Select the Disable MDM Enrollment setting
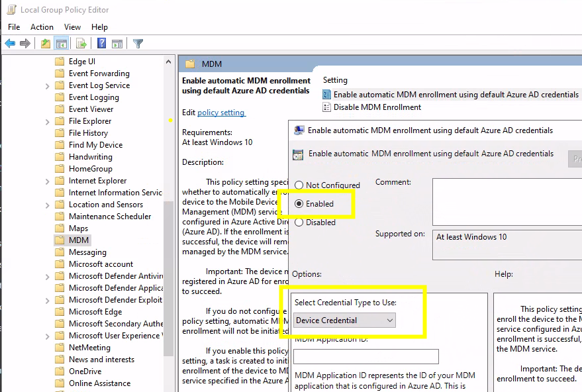Viewport: 582px width, 392px height. 377,107
